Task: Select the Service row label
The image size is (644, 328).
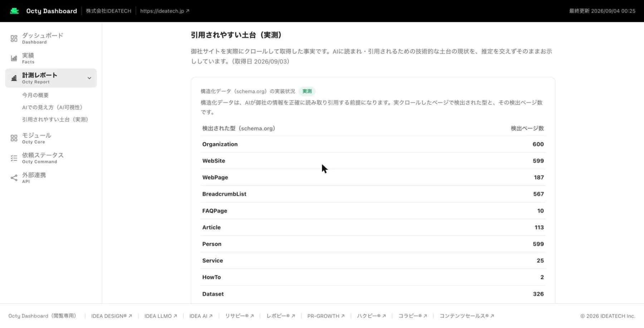Action: (213, 260)
